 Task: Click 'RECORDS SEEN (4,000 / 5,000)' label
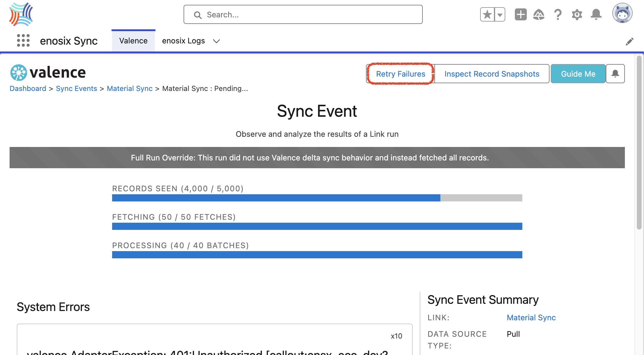[x=178, y=189]
